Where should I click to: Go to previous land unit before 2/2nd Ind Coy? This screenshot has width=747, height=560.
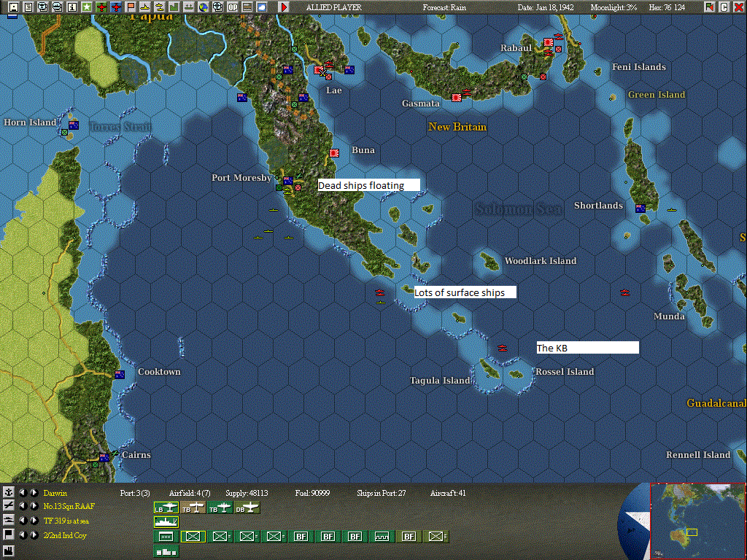[x=23, y=534]
